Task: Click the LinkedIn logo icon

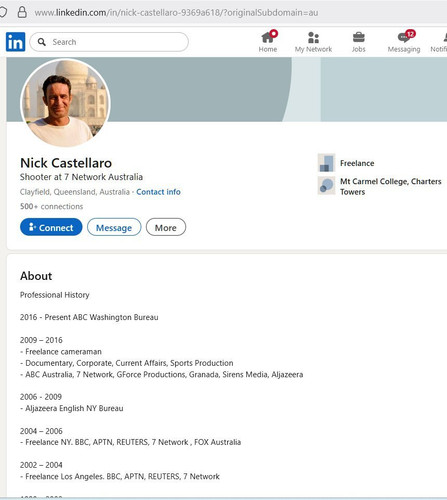Action: pyautogui.click(x=15, y=42)
